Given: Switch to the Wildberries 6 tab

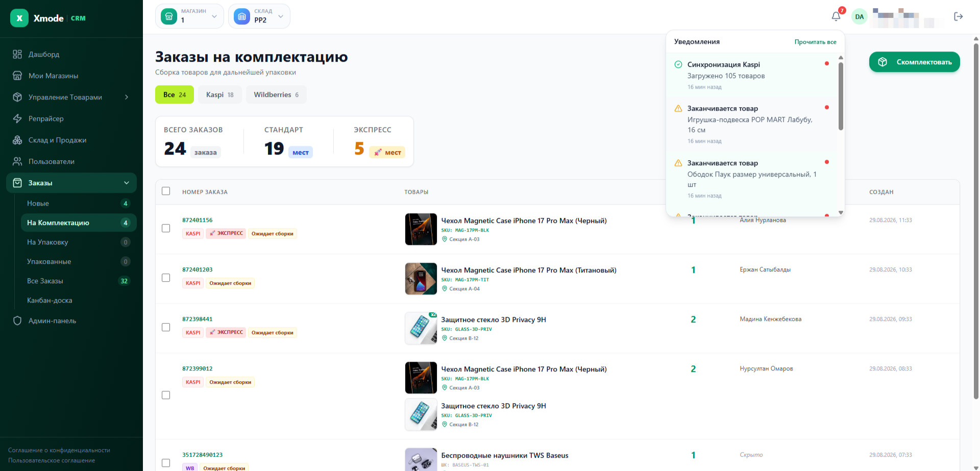Looking at the screenshot, I should coord(276,94).
